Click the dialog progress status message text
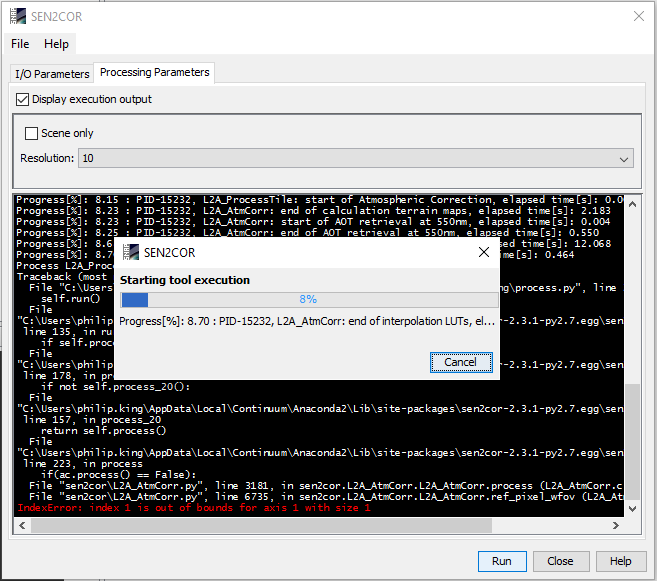Screen dimensions: 657x581 [x=307, y=322]
